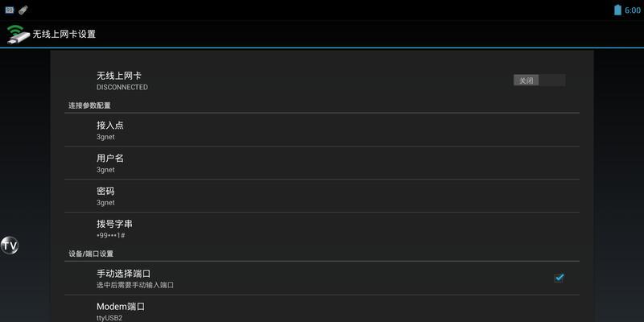Tap the wireless dongle app icon
Screen dimensions: 644x322
tap(18, 34)
